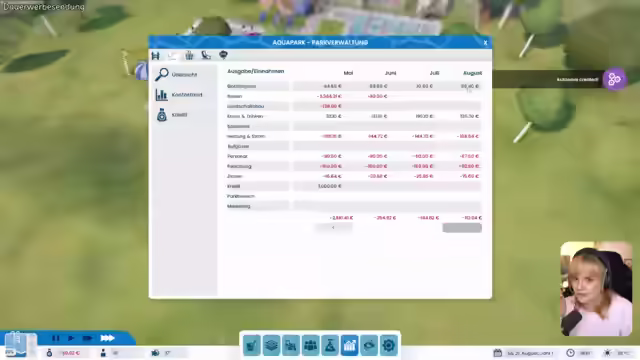640x360 pixels.
Task: Click the sun weather icon
Action: (x=607, y=353)
